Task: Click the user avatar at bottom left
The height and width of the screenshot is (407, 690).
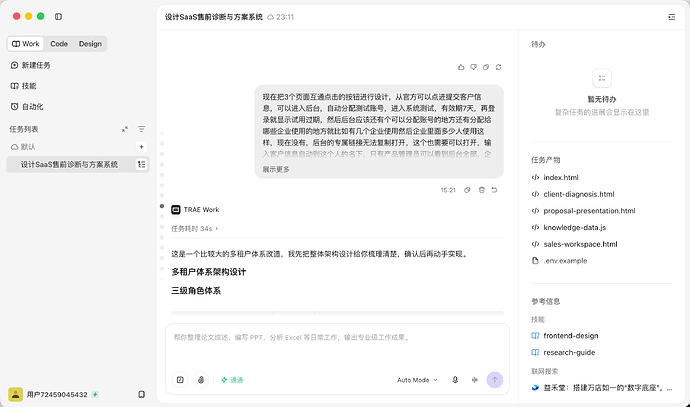Action: [15, 394]
